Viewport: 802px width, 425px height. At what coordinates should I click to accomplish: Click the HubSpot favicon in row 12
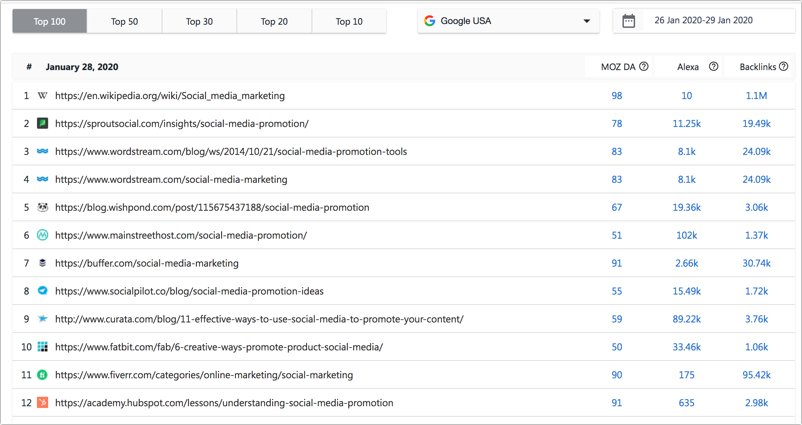click(42, 403)
